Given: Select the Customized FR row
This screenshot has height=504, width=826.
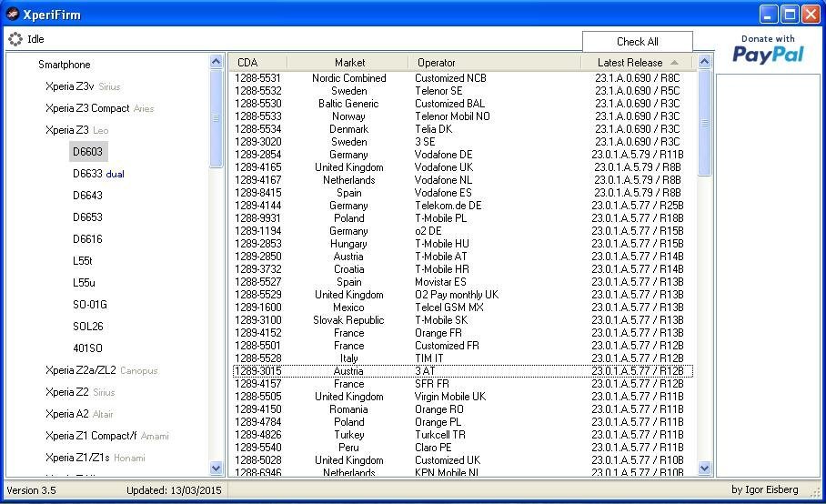Looking at the screenshot, I should click(462, 346).
